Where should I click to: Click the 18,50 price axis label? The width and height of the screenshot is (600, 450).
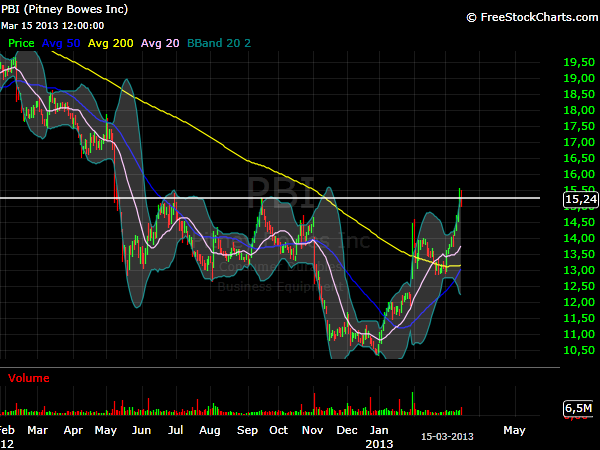pyautogui.click(x=579, y=95)
